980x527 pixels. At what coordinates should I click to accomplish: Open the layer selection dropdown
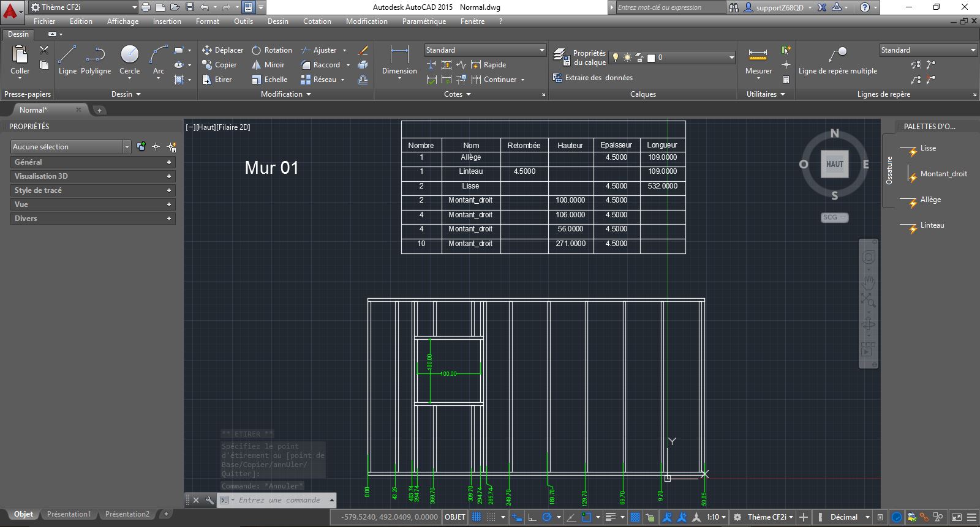click(x=672, y=58)
